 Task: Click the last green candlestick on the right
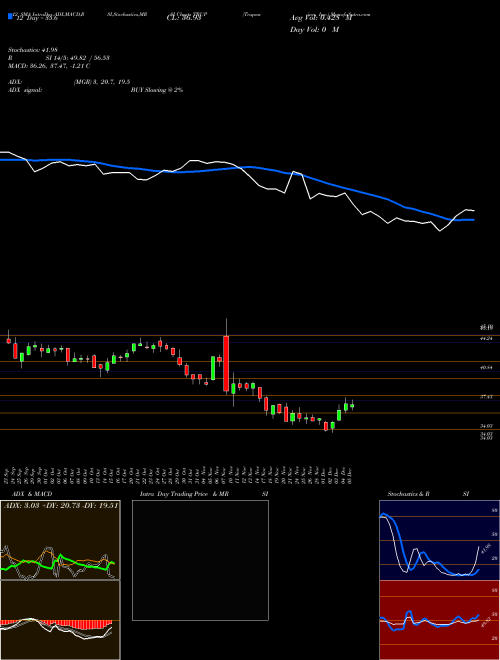point(352,406)
